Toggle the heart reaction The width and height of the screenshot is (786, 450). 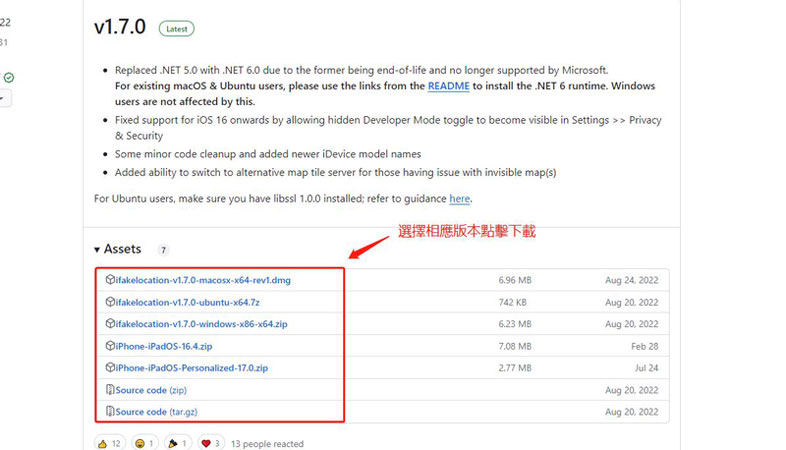point(211,442)
